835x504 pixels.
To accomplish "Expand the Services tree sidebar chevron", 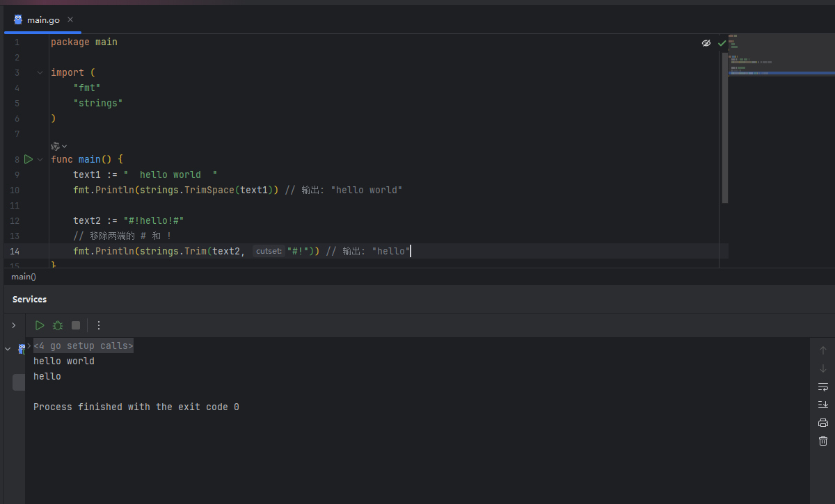I will pyautogui.click(x=13, y=325).
